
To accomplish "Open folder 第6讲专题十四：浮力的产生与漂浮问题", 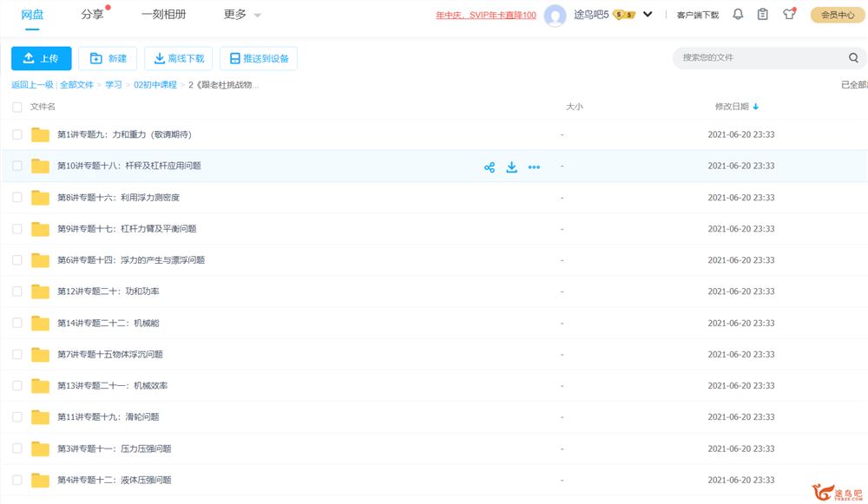I will coord(131,260).
